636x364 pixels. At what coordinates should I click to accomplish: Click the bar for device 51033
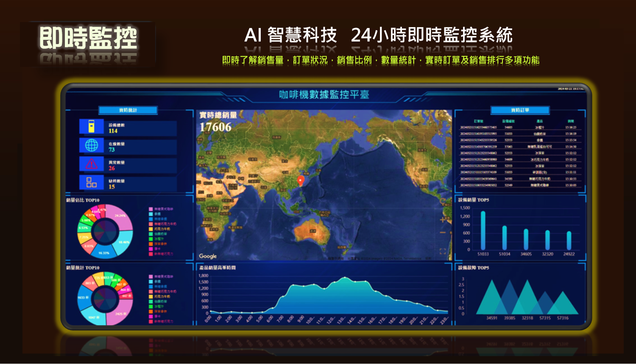(483, 231)
